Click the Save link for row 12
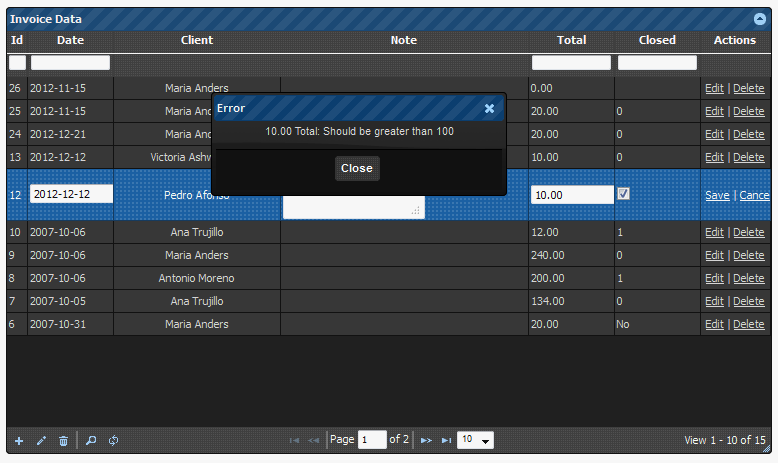Image resolution: width=778 pixels, height=463 pixels. click(x=717, y=195)
